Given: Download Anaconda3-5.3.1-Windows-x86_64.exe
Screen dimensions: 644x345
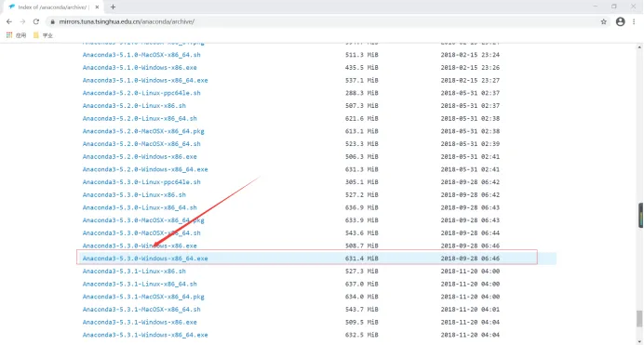Looking at the screenshot, I should (x=145, y=335).
